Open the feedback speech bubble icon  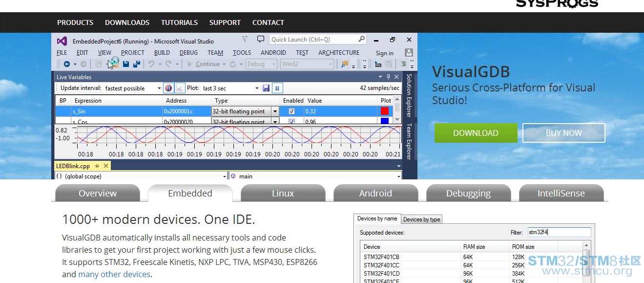(x=261, y=39)
